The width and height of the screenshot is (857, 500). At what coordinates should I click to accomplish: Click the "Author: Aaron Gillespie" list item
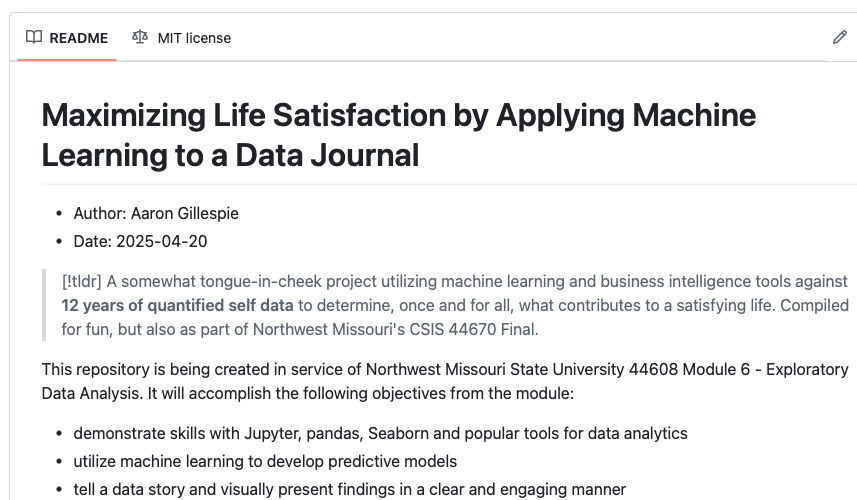(156, 213)
